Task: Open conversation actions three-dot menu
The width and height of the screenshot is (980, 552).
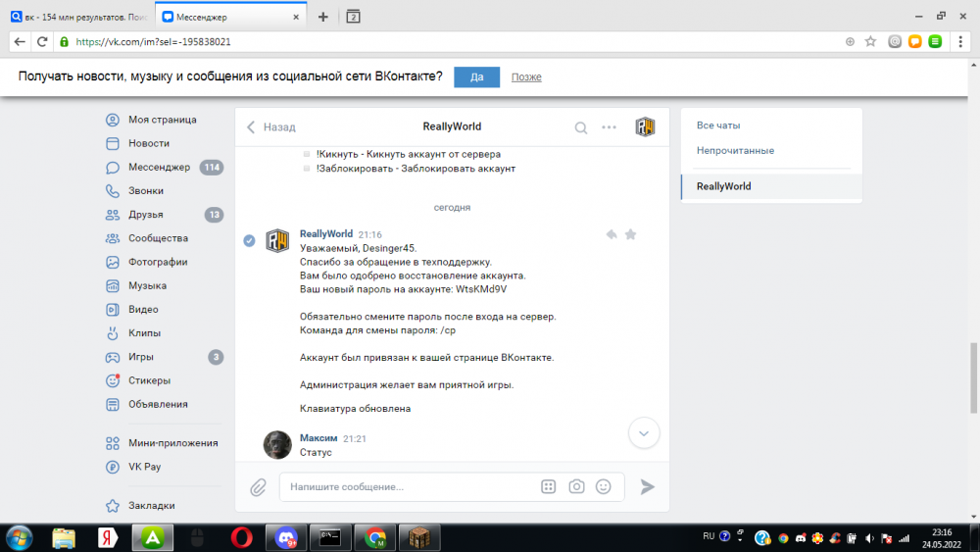Action: coord(609,127)
